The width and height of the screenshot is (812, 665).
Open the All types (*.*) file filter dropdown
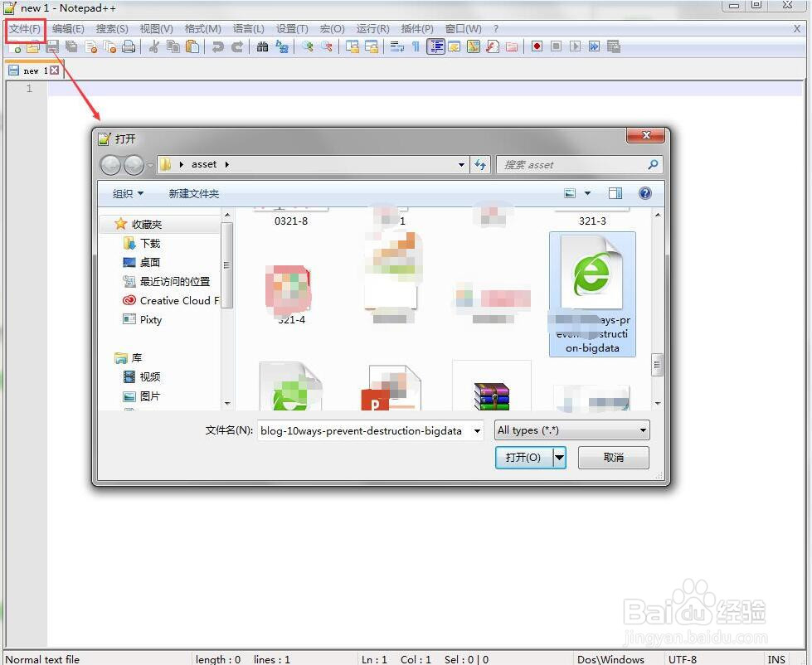click(643, 430)
